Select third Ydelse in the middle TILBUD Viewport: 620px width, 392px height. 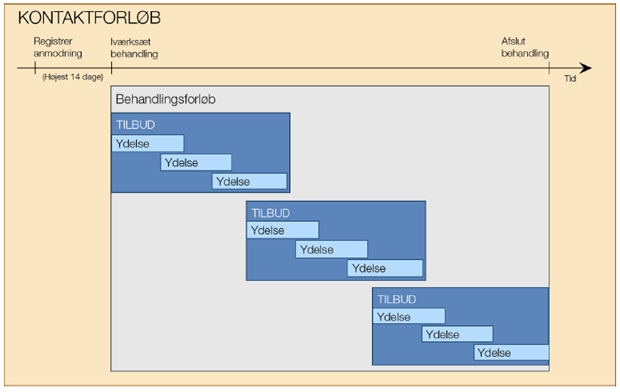pos(385,268)
